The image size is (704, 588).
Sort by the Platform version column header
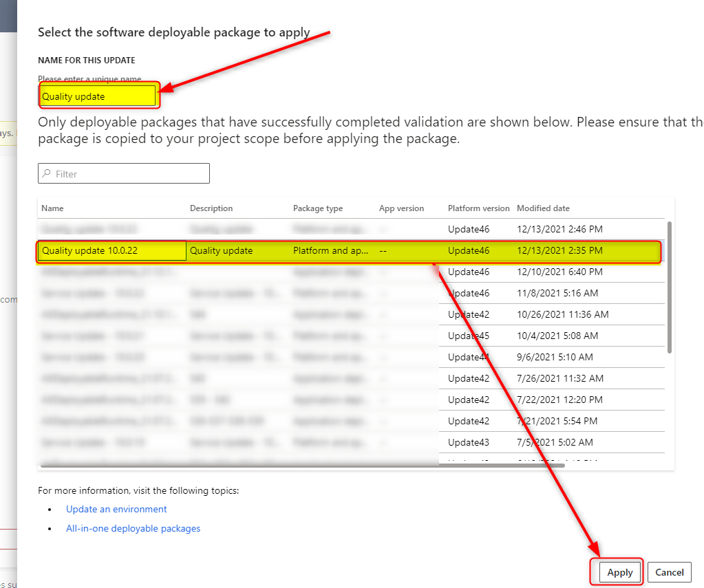(478, 208)
